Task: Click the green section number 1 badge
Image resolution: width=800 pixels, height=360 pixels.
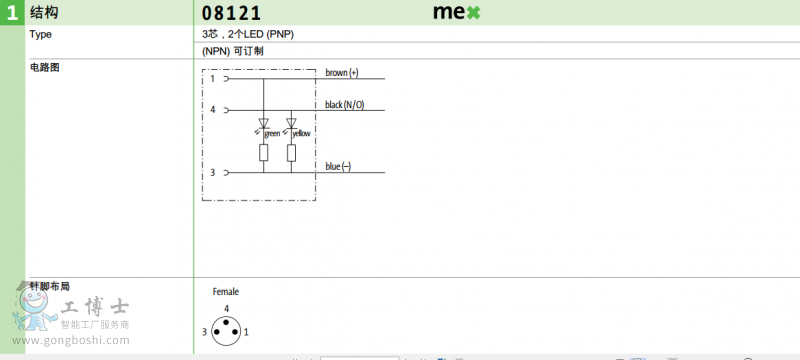Action: point(12,13)
